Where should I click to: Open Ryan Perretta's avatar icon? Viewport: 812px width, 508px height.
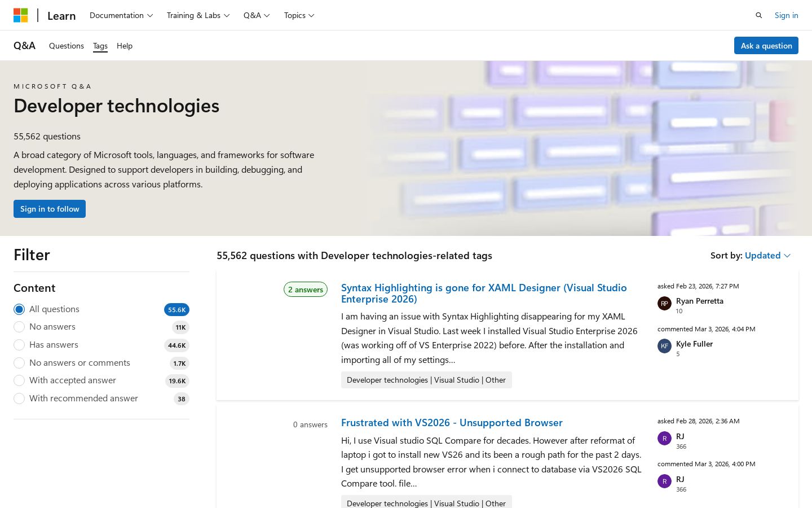click(x=664, y=303)
